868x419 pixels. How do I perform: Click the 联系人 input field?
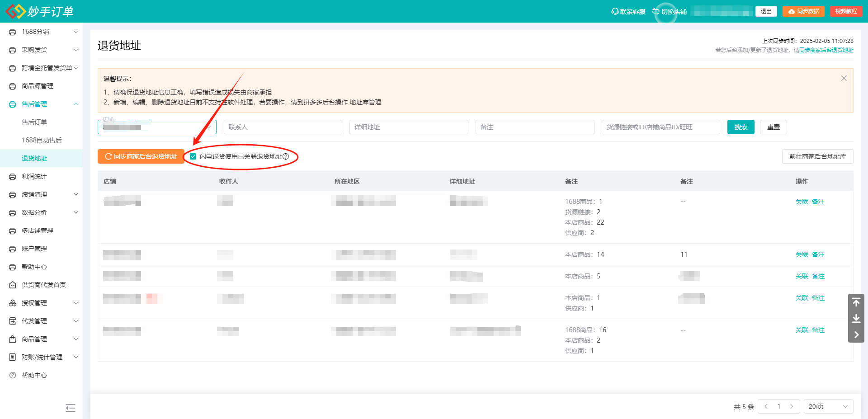tap(283, 127)
